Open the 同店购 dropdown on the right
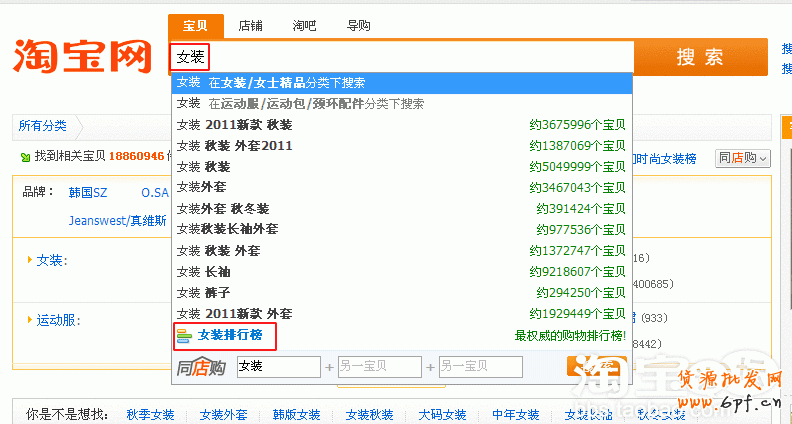This screenshot has height=424, width=792. (743, 158)
